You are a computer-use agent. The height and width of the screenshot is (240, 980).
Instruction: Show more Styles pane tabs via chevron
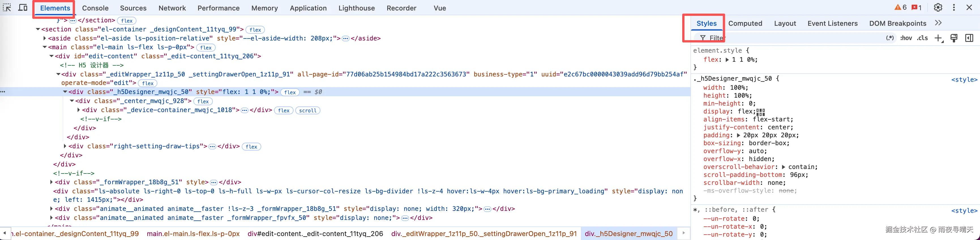(938, 23)
